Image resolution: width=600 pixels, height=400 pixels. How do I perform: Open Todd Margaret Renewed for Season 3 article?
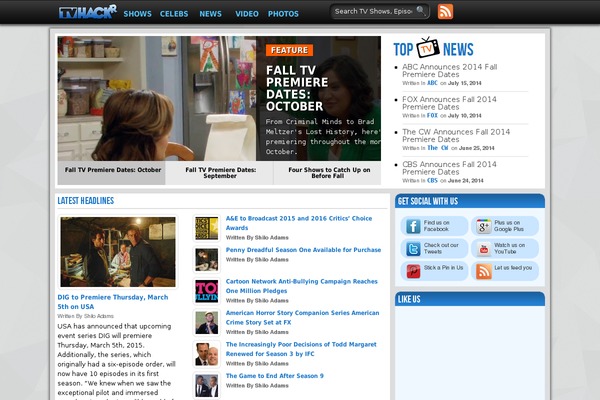[301, 349]
